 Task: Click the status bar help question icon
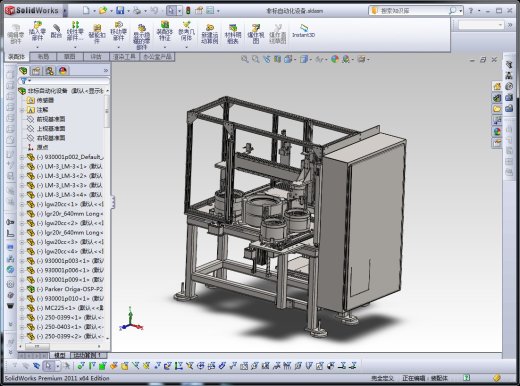[467, 378]
